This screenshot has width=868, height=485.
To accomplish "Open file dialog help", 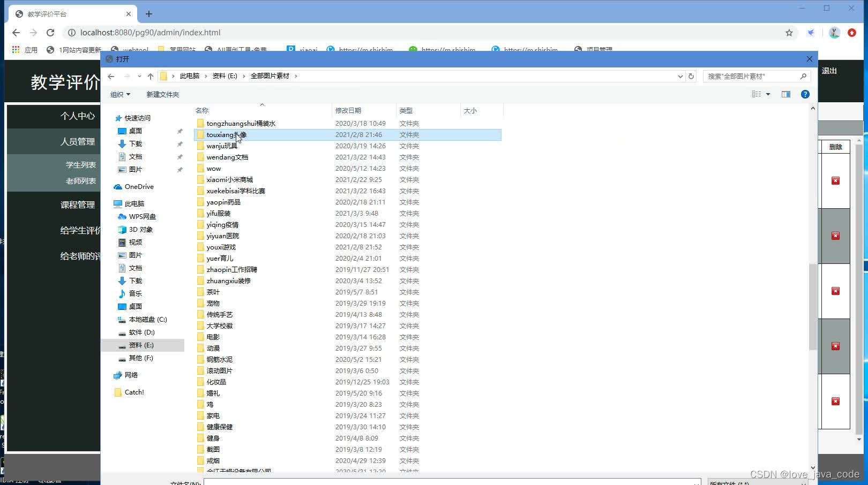I will [x=805, y=94].
